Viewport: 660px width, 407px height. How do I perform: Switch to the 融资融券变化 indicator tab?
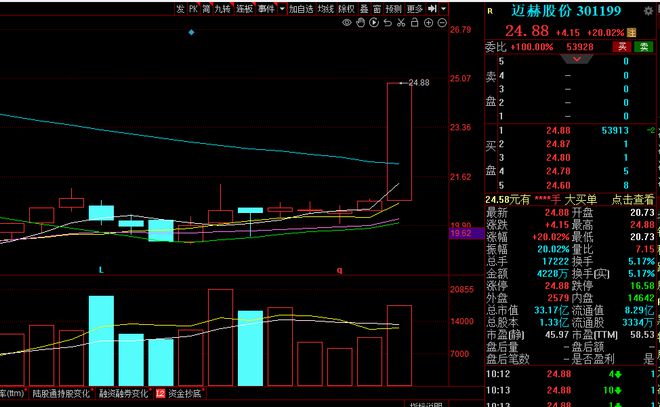123,394
